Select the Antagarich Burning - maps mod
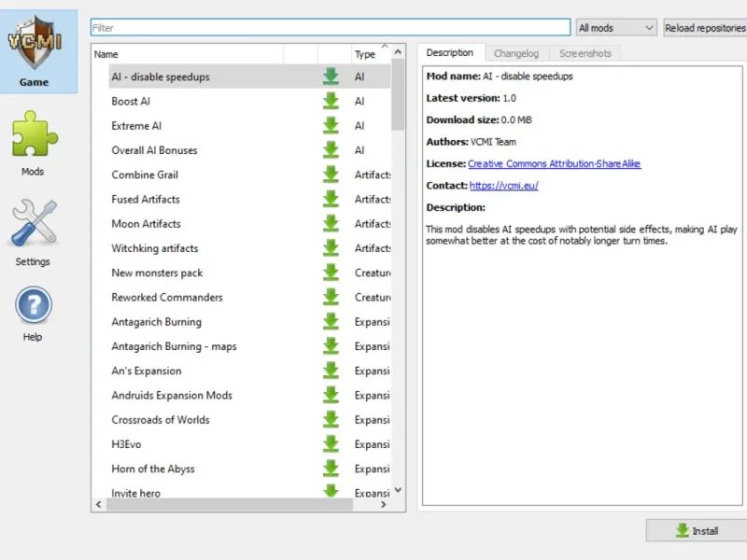 249,346
